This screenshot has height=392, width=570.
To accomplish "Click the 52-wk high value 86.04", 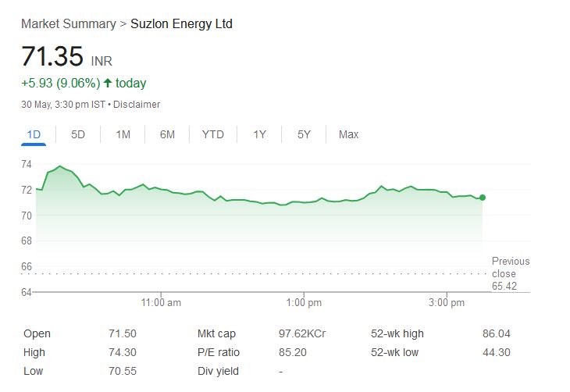I will 497,333.
